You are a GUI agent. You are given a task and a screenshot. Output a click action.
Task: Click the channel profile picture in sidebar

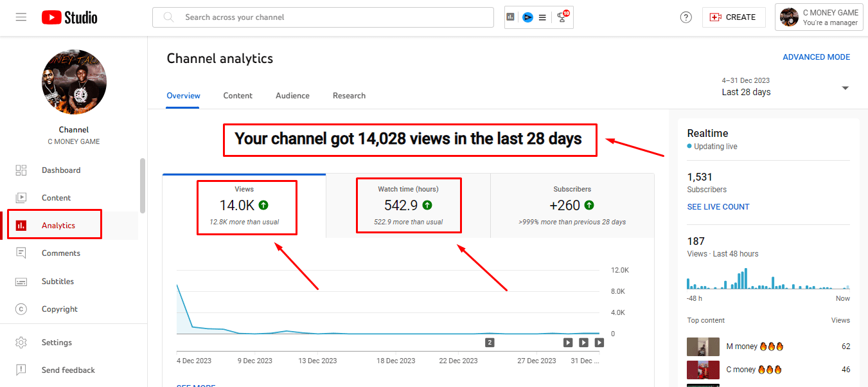(74, 82)
